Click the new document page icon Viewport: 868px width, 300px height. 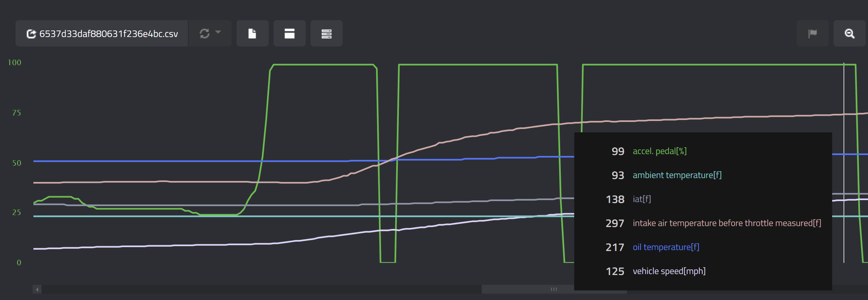[x=252, y=33]
